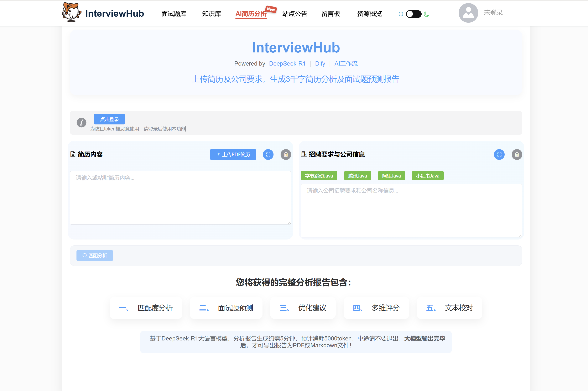Click the moon icon beside the toggle
The height and width of the screenshot is (391, 588).
coord(426,14)
